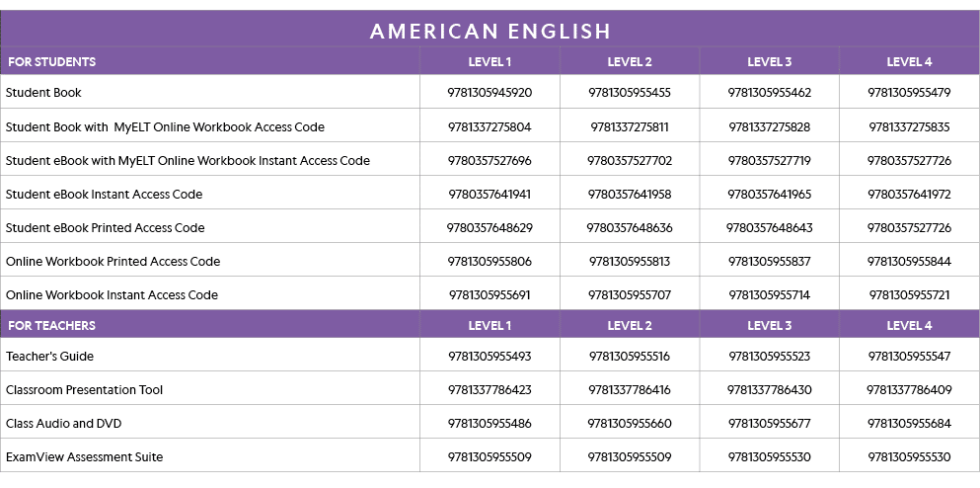
Task: Select ISBN 9781305955813 in Level 2 column
Action: pos(630,262)
